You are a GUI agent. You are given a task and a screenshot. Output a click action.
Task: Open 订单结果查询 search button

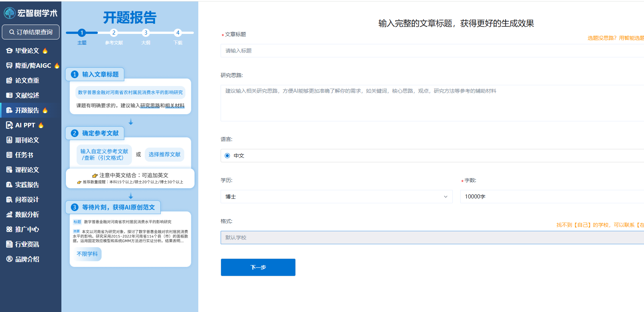pos(31,32)
